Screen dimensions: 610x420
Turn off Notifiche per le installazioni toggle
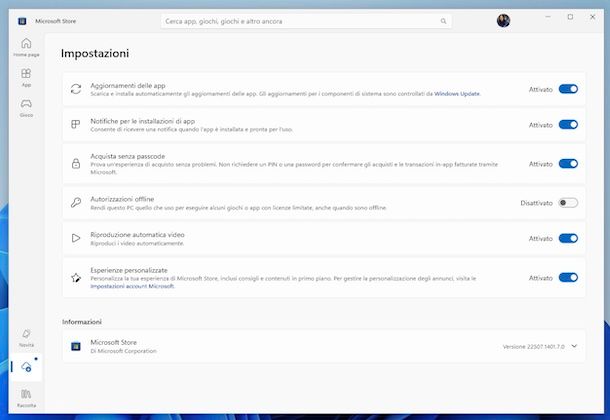(567, 125)
